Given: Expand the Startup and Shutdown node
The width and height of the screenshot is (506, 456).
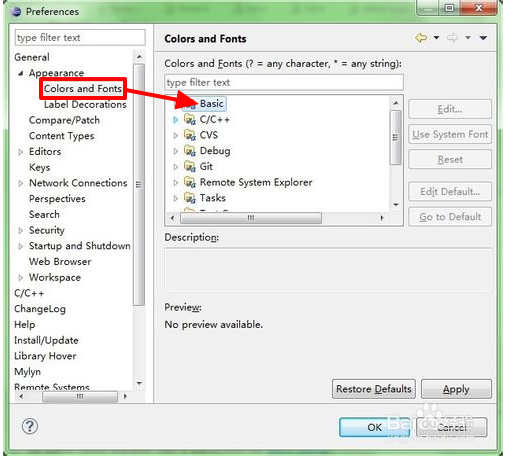Looking at the screenshot, I should 21,246.
